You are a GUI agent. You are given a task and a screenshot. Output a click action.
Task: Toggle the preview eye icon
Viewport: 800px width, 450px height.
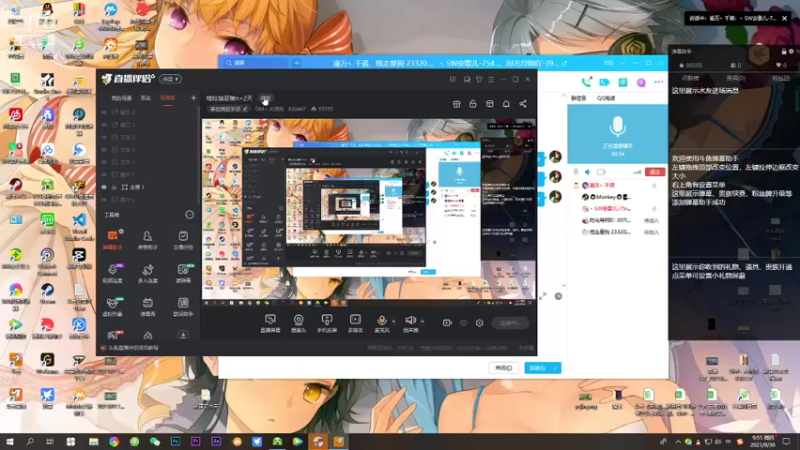tap(463, 323)
